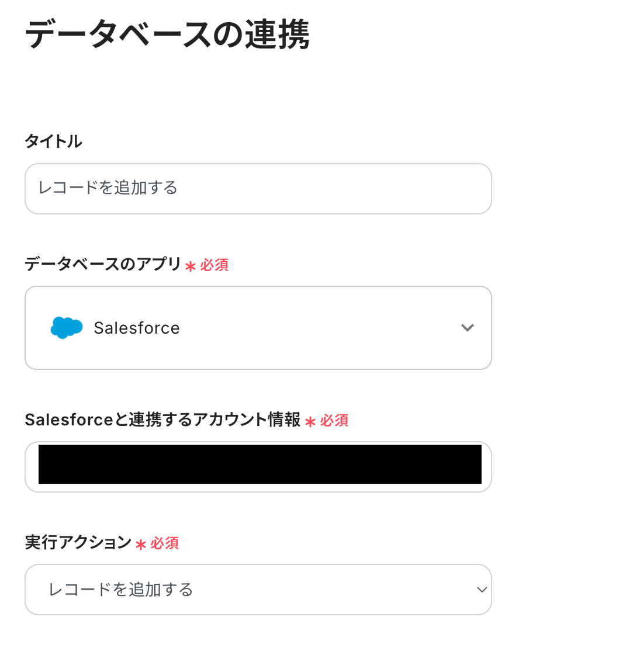The height and width of the screenshot is (672, 623).
Task: Click red asterisk next to the account information label
Action: click(310, 421)
